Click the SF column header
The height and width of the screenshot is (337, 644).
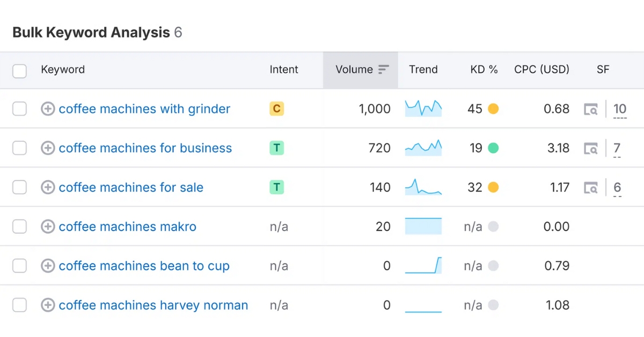[x=603, y=70]
